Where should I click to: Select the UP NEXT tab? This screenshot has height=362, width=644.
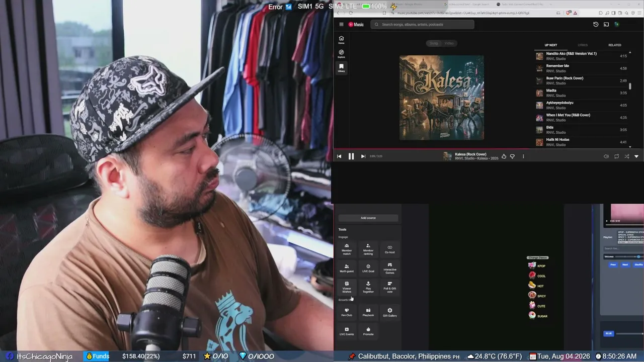(550, 45)
